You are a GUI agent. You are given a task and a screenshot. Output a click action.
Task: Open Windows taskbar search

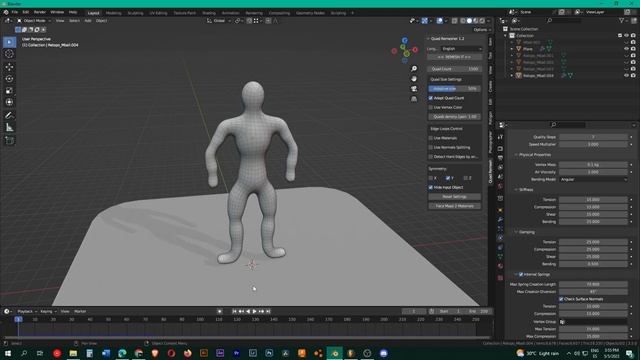pyautogui.click(x=24, y=353)
